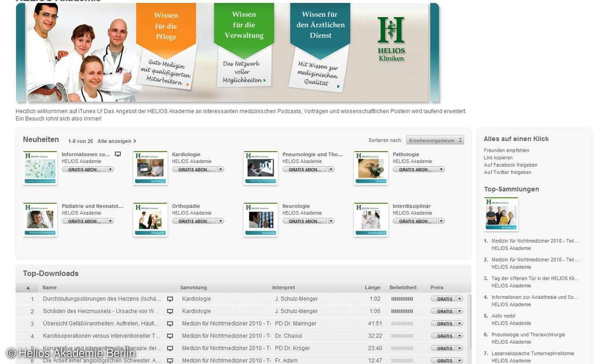Open the Orthopädie collection cover
607x364 pixels.
click(150, 219)
